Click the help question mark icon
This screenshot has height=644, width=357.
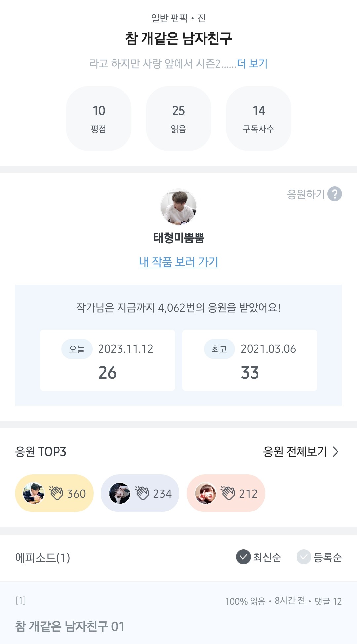335,194
